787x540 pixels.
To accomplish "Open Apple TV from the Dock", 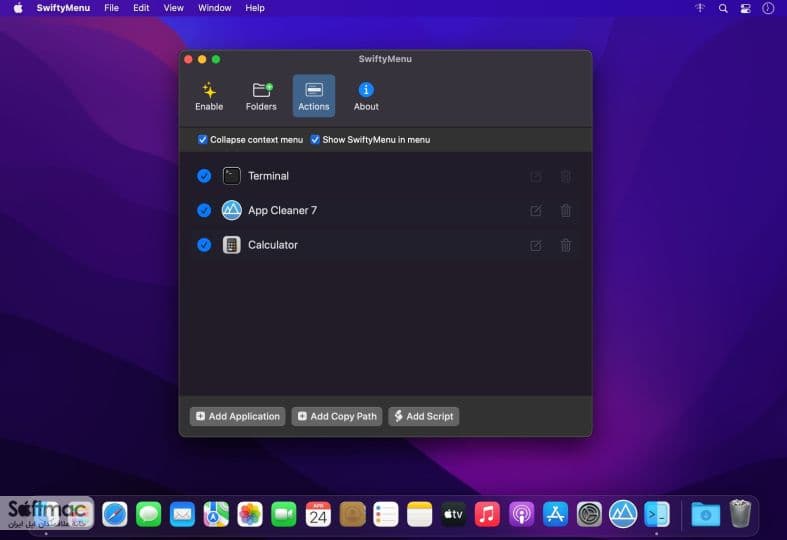I will click(453, 514).
